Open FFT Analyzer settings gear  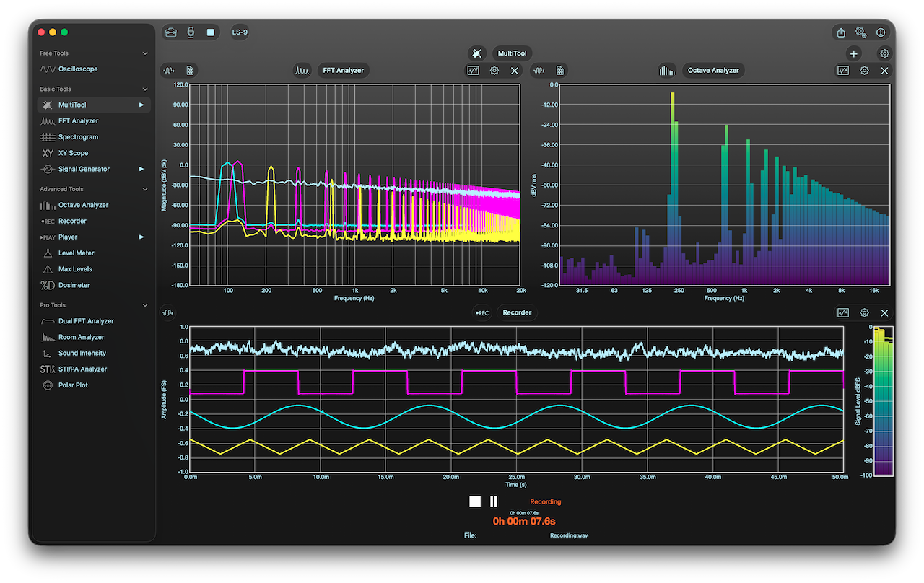tap(494, 71)
